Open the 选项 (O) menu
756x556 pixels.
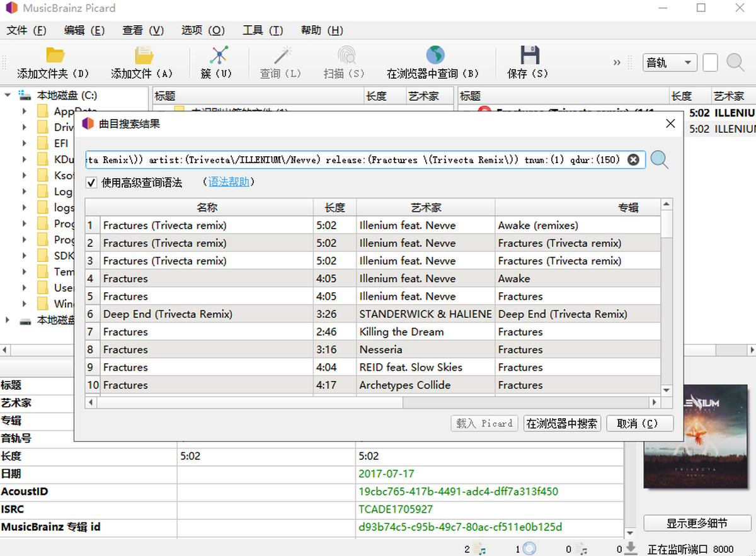pos(203,30)
